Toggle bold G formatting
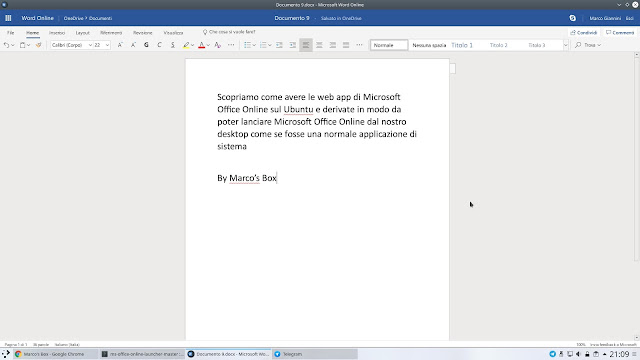The width and height of the screenshot is (640, 360). (146, 45)
